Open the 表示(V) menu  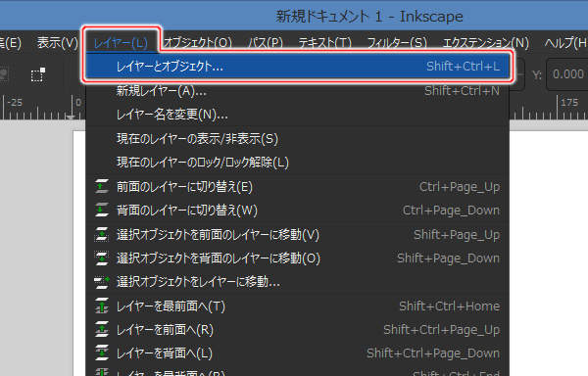coord(57,43)
